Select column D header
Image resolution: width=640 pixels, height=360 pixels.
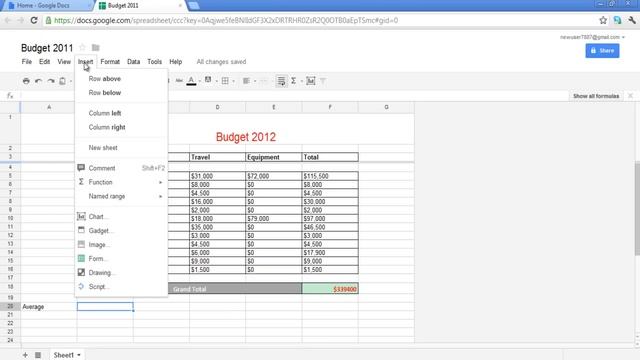218,107
